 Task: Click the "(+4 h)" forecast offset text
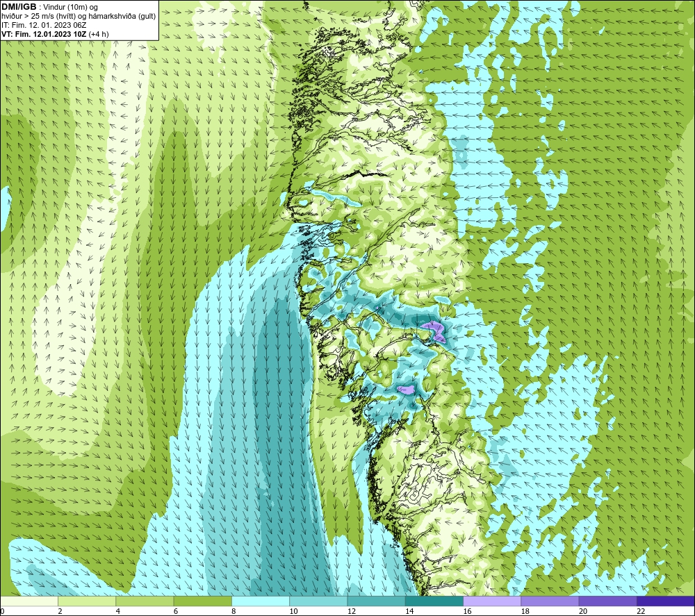point(99,34)
